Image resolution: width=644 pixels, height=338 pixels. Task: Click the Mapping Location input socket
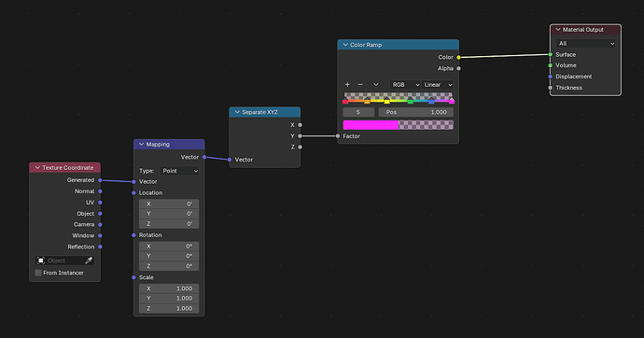coord(133,192)
